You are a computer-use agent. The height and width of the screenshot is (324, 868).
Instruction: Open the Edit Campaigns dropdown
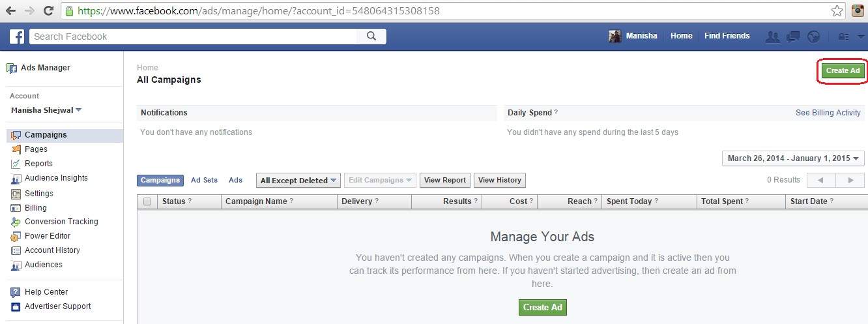tap(381, 181)
